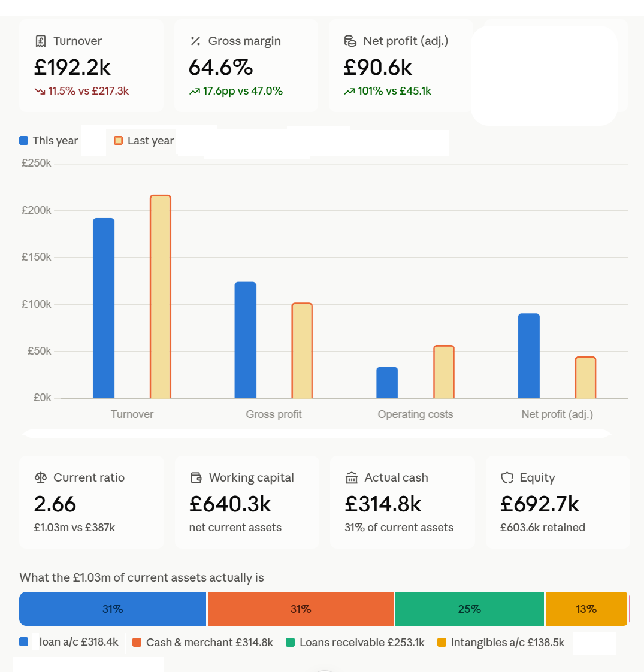Click the yellow Intangibles a/c swatch
The height and width of the screenshot is (672, 644).
point(442,643)
